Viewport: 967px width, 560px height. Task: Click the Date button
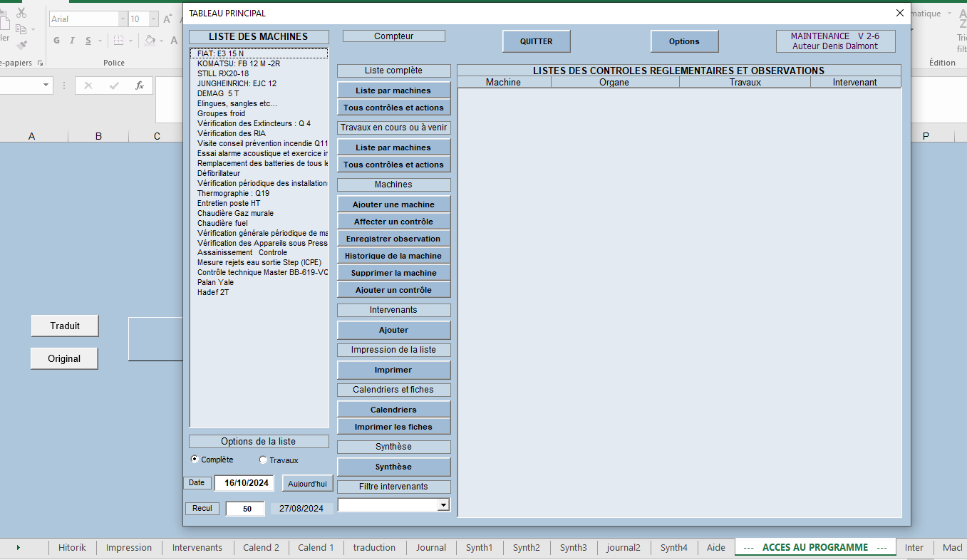pyautogui.click(x=197, y=482)
